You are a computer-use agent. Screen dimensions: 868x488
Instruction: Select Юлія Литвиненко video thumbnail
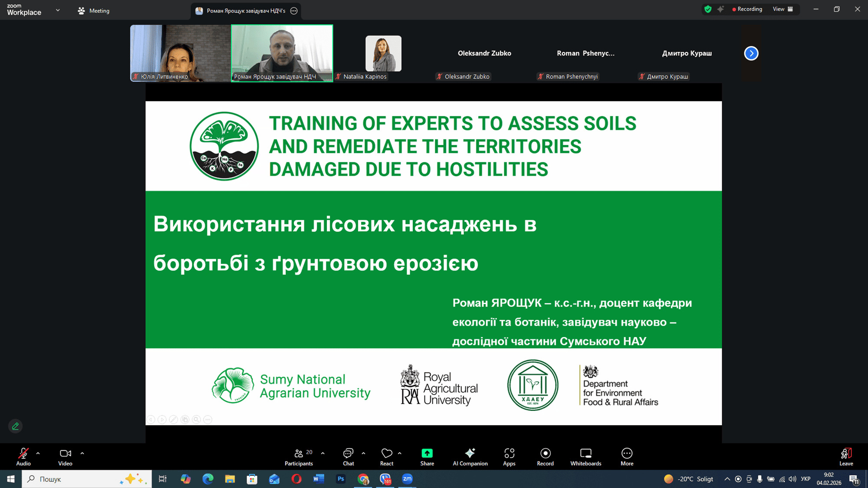180,53
